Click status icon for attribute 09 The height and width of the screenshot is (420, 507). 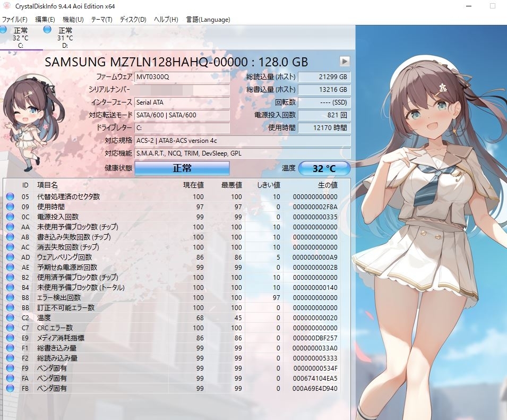10,207
